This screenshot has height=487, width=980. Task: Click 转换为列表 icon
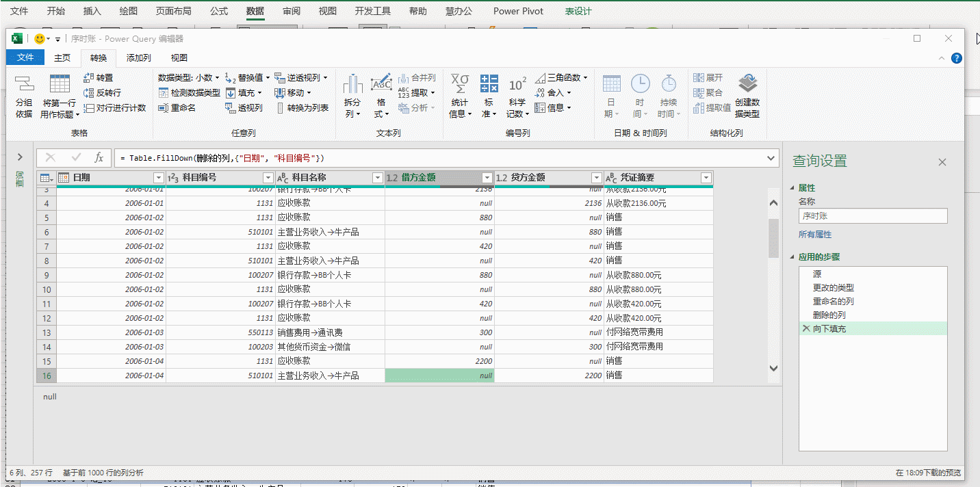280,107
